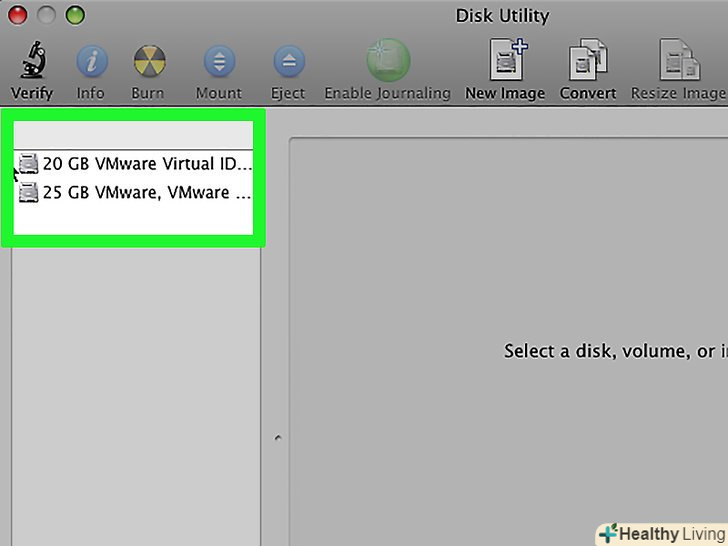The height and width of the screenshot is (546, 728).
Task: Click the Enable Journaling icon
Action: click(x=388, y=60)
